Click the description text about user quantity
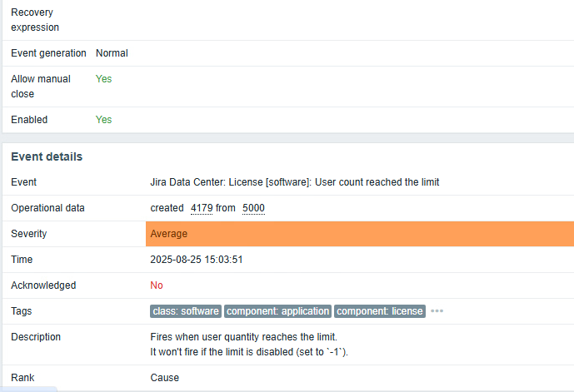Screen dimensions: 574x392 [x=243, y=337]
